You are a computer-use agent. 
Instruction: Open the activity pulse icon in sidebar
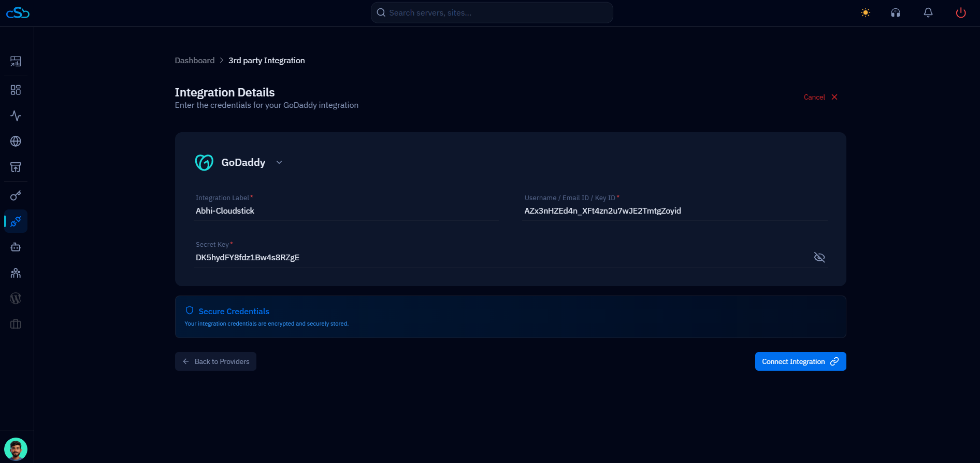tap(16, 116)
